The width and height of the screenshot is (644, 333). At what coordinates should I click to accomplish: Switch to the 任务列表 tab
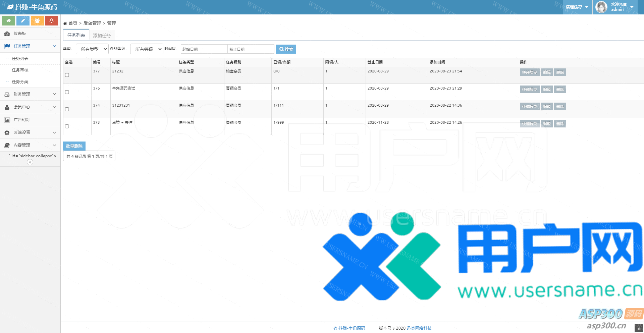[x=76, y=35]
